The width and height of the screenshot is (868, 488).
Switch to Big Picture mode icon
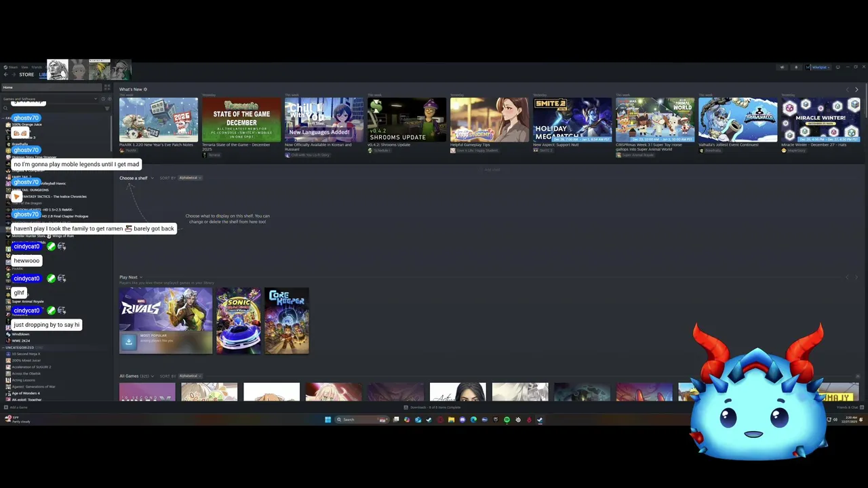click(x=837, y=67)
